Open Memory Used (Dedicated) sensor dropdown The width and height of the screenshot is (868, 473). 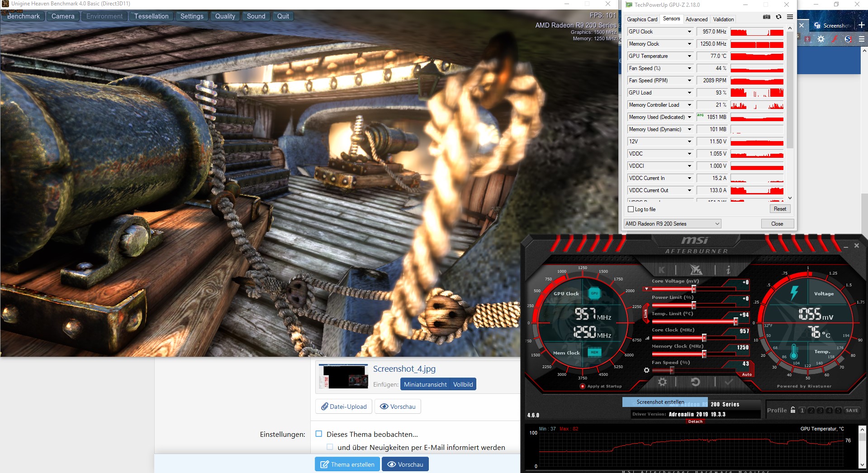coord(689,117)
